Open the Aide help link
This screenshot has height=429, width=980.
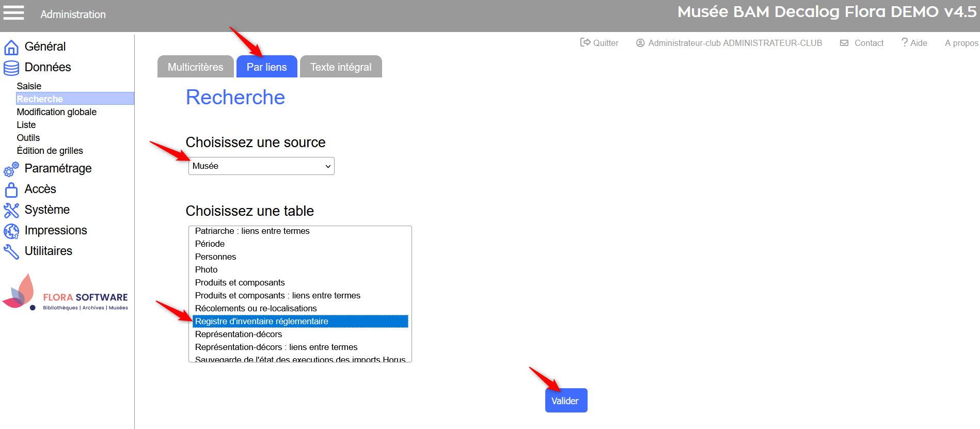point(914,43)
